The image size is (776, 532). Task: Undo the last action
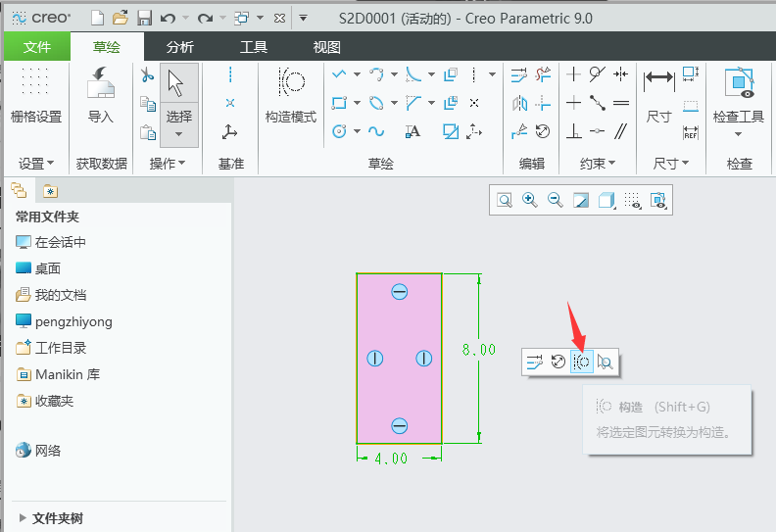pyautogui.click(x=168, y=19)
